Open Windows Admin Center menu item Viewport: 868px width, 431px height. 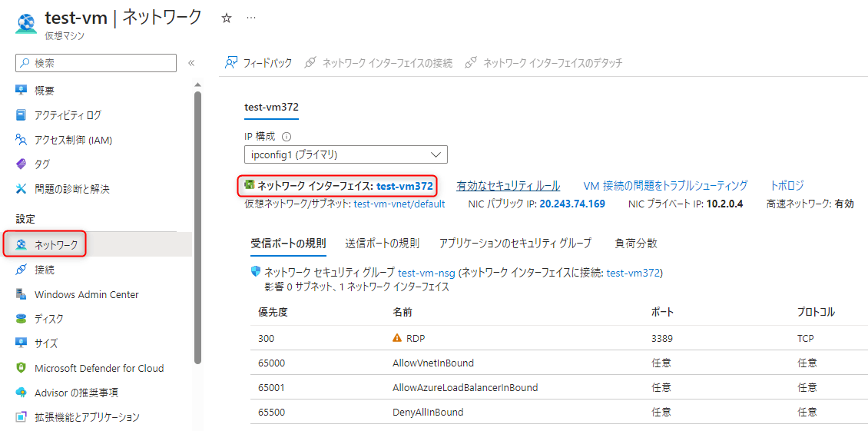(x=86, y=294)
